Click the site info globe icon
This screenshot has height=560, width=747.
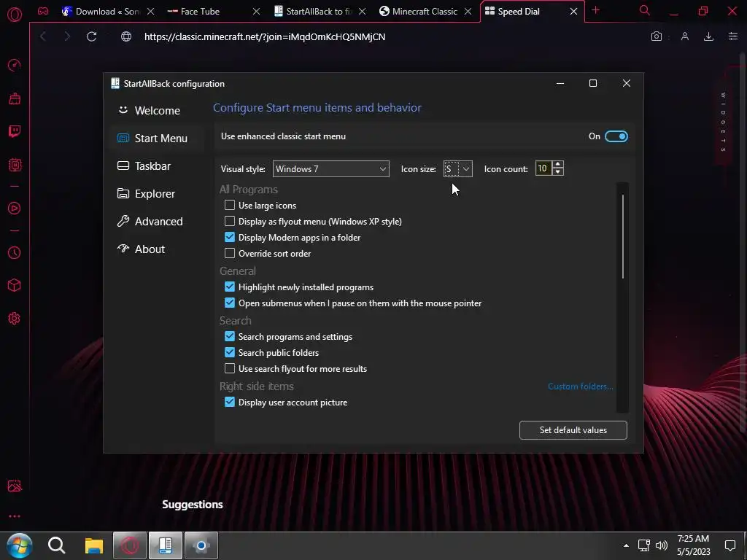[126, 36]
